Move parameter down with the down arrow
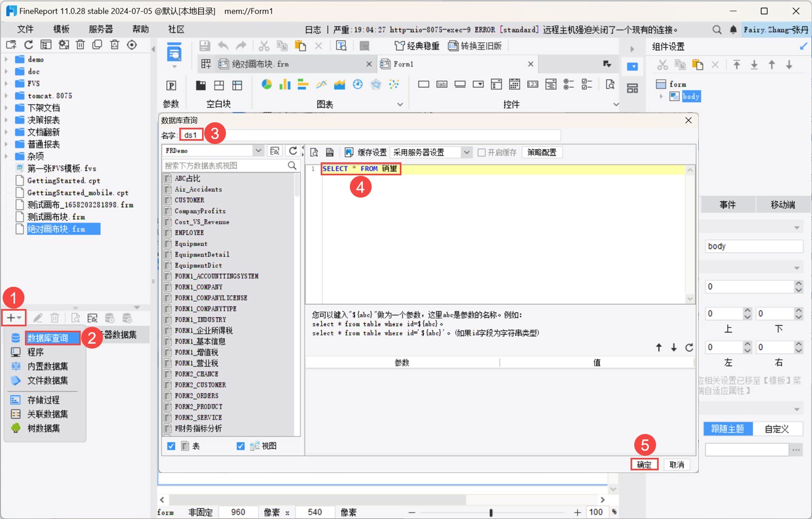812x519 pixels. click(674, 347)
